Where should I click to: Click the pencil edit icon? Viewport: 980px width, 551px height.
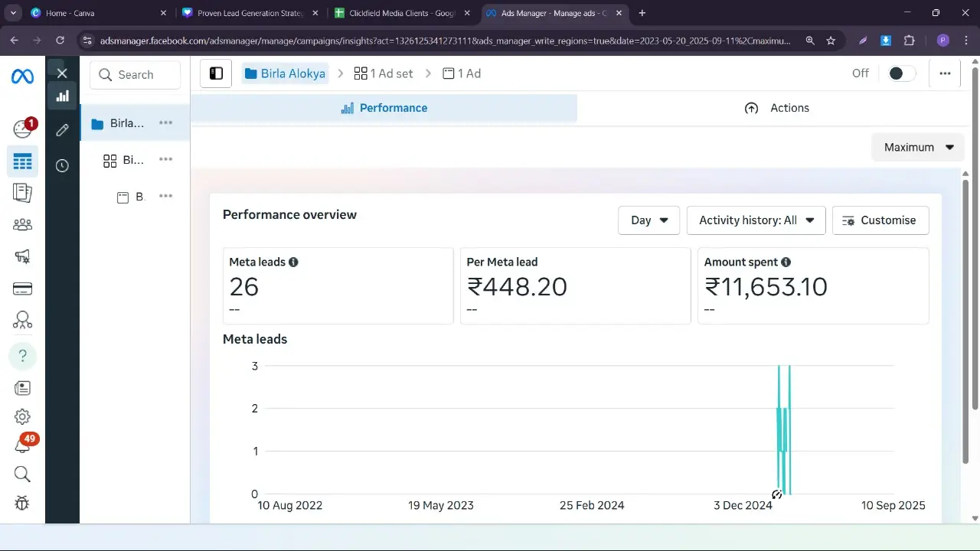pos(62,130)
